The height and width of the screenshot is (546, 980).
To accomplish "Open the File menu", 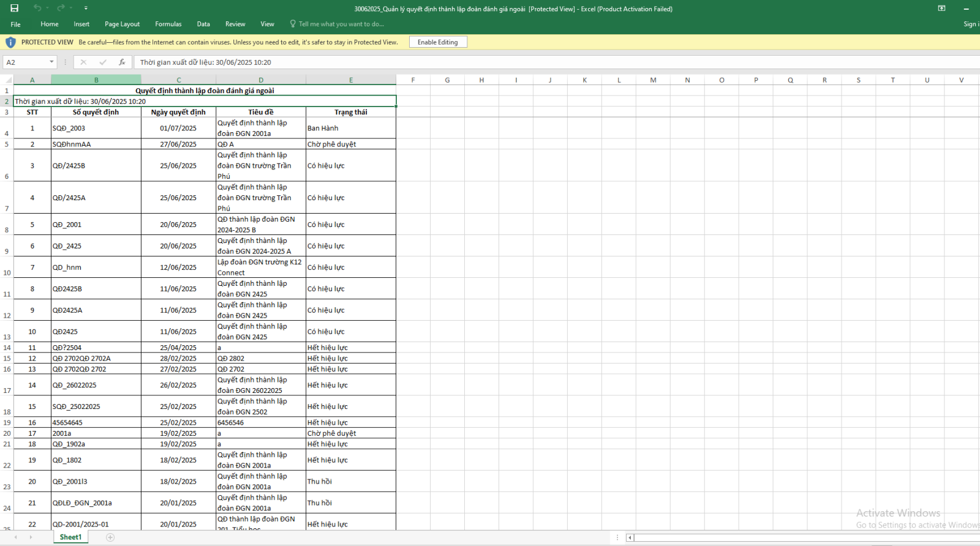I will [x=16, y=24].
